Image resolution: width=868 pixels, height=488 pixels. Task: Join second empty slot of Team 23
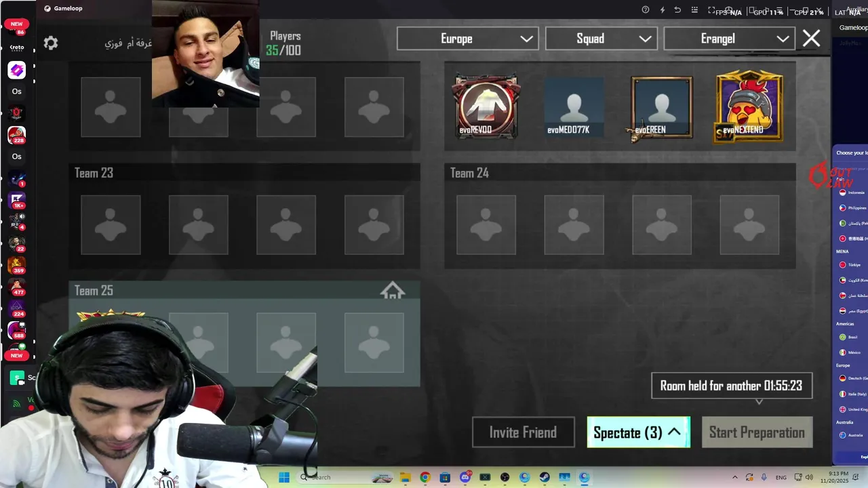[198, 225]
